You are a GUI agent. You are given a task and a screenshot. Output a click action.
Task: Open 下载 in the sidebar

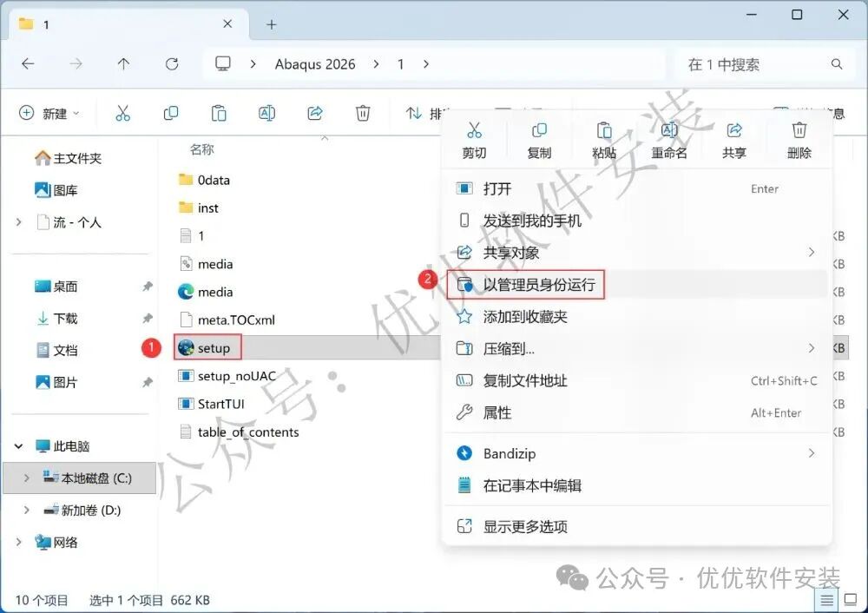click(x=56, y=319)
